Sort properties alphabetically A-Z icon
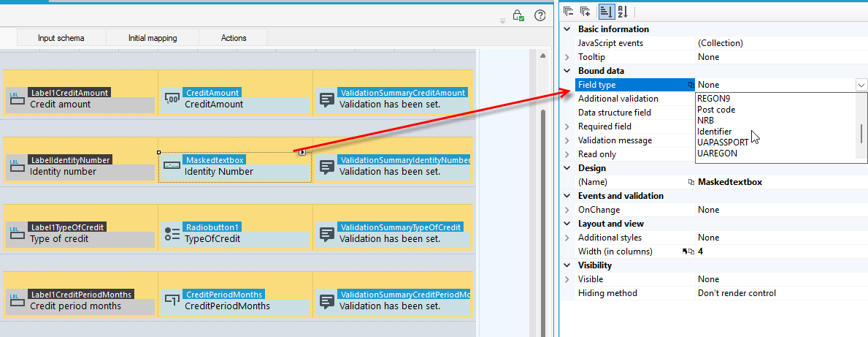This screenshot has width=868, height=337. coord(622,11)
